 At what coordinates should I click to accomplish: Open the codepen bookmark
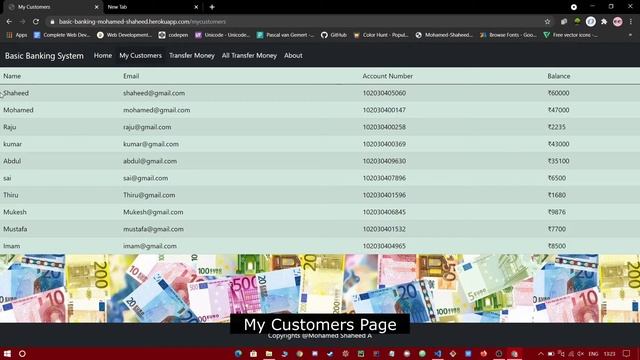173,35
